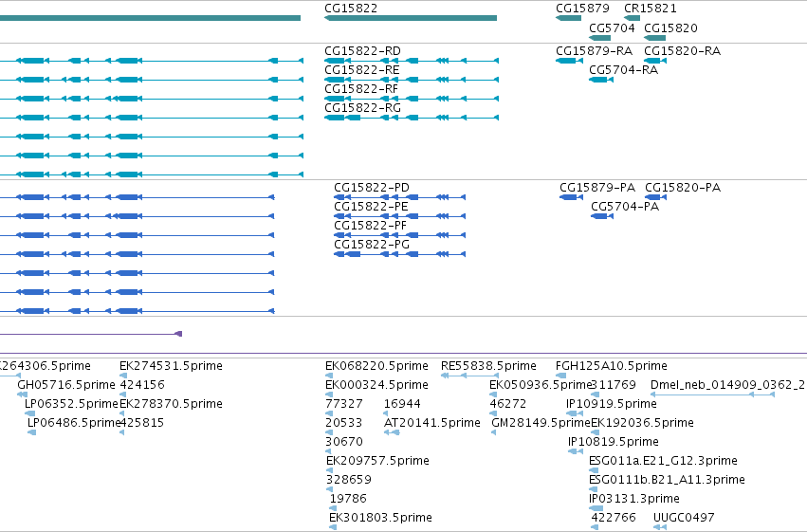
Task: Select the CG15822-PD protein track
Action: click(400, 197)
